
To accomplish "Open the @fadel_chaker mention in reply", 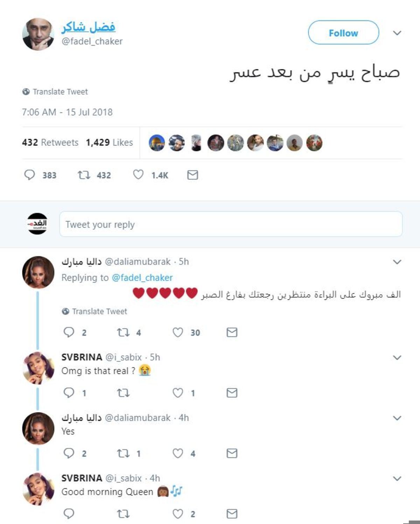I will point(142,278).
